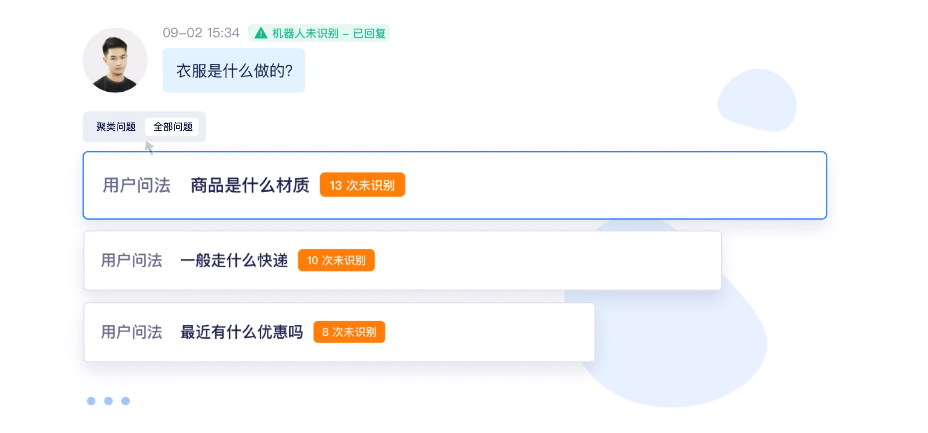Screen dimensions: 928x433
Task: Select the 最近有什么优惠吗 question card
Action: point(339,332)
